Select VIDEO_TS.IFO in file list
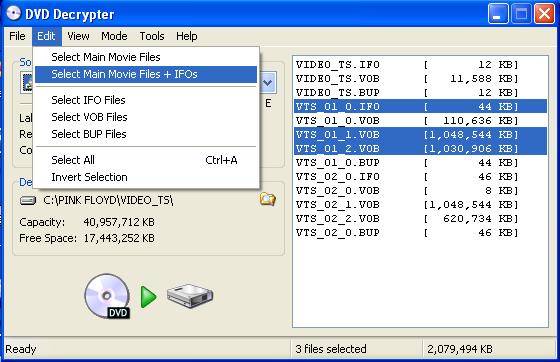This screenshot has height=362, width=560. pos(420,65)
